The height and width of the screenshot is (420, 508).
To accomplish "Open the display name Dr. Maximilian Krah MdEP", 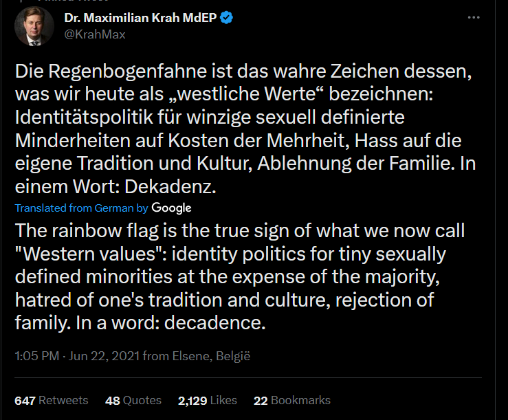I will coord(140,17).
